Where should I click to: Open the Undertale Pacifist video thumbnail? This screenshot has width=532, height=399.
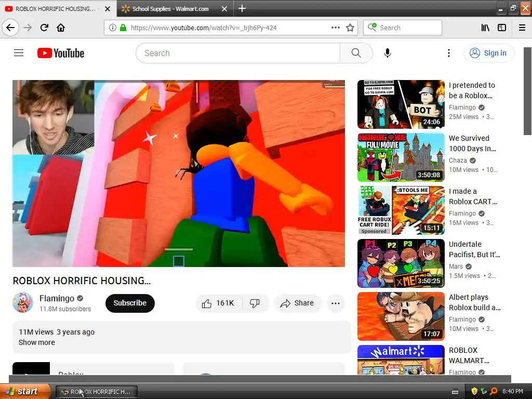click(x=401, y=263)
